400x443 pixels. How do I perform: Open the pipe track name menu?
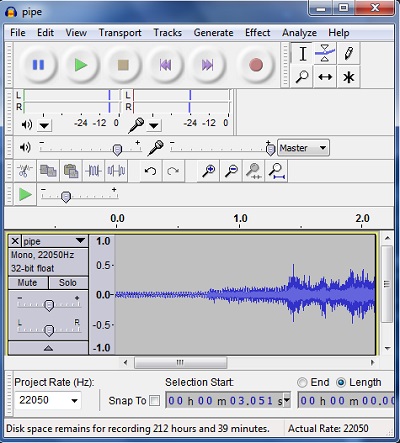(55, 241)
